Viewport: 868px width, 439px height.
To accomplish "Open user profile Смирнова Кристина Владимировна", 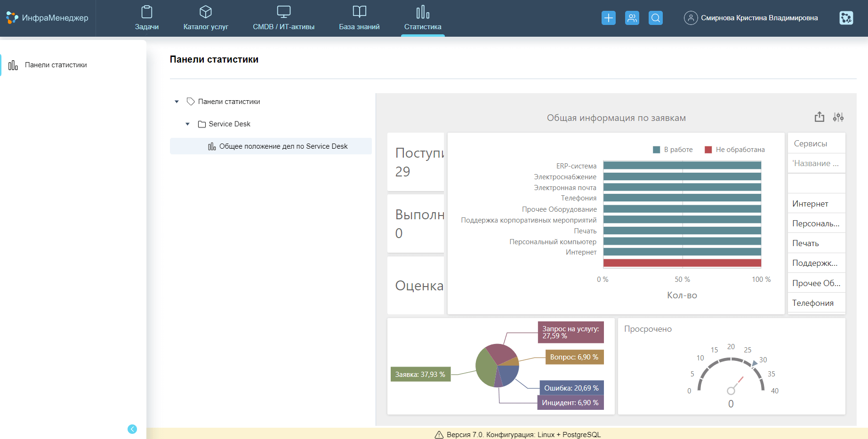I will click(x=759, y=18).
